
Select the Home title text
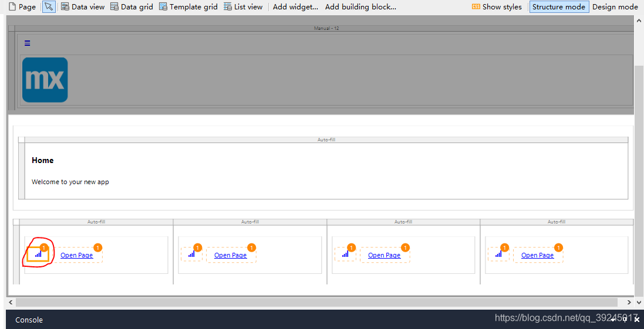coord(43,160)
